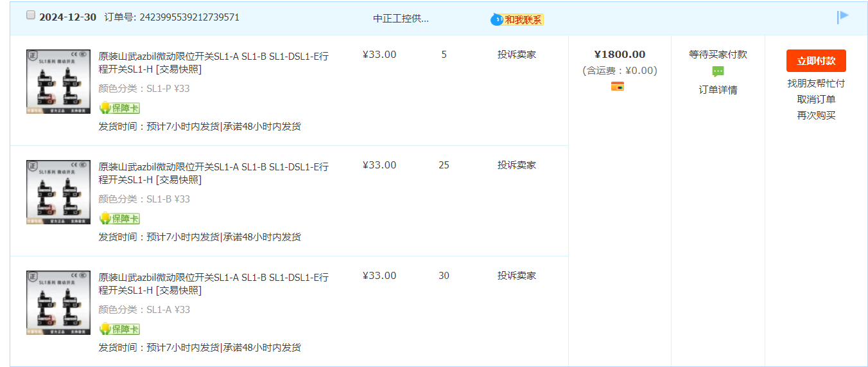
Task: Click 发货时间 shipping text of SL1-P item
Action: [x=200, y=127]
